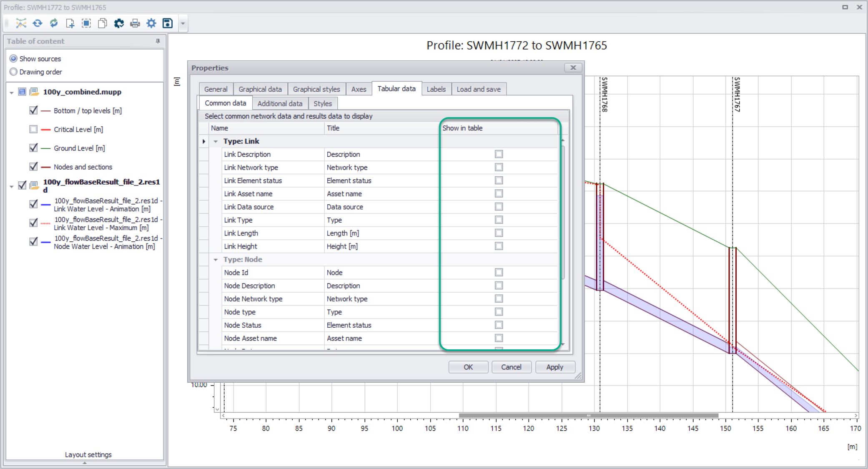Screen dimensions: 868x469
Task: Open the toolbar overflow dropdown arrow
Action: (x=183, y=23)
